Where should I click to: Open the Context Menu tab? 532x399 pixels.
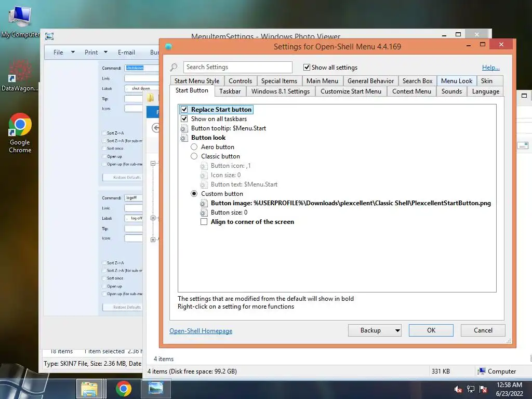coord(411,91)
